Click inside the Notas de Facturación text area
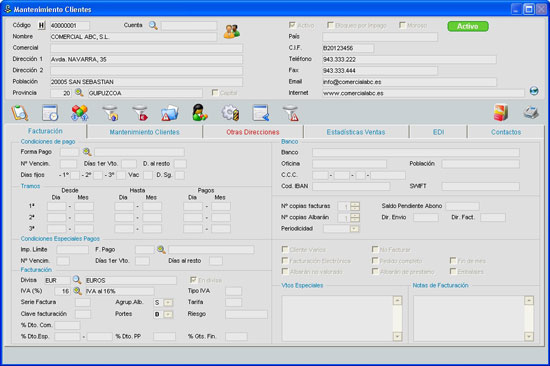The image size is (550, 366). [x=469, y=318]
